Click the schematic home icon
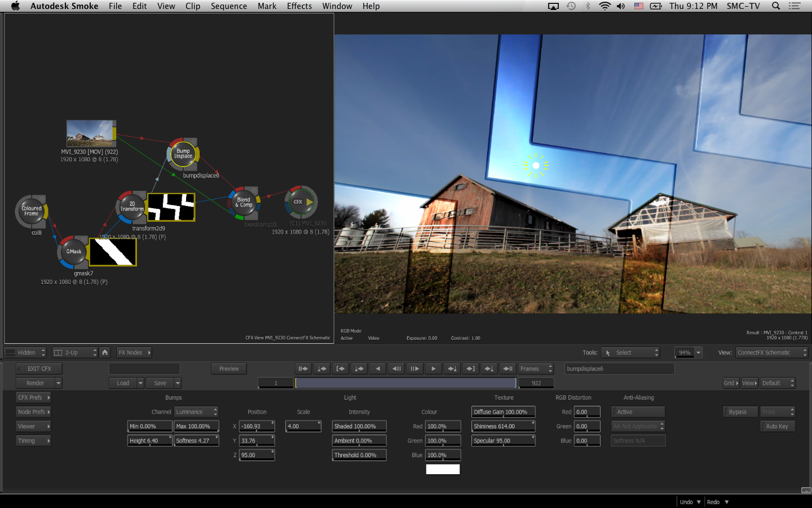 point(105,352)
